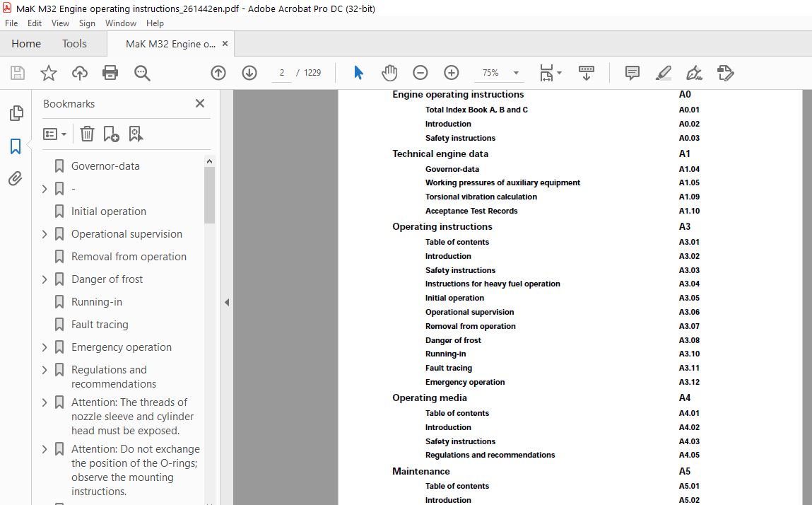Open the find text magnifier icon

click(x=142, y=73)
